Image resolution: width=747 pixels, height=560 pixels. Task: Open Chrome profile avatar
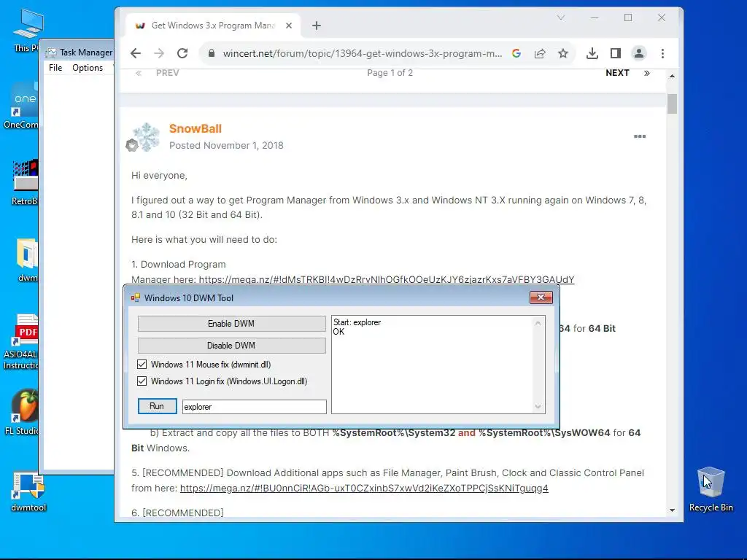click(639, 53)
